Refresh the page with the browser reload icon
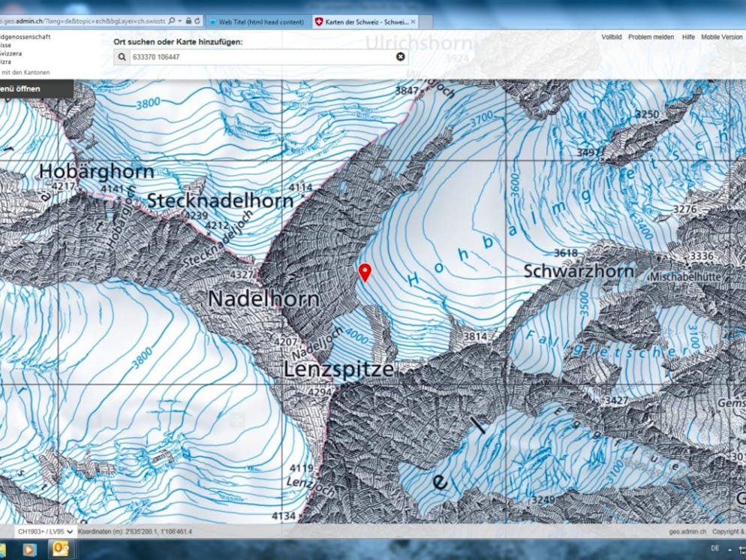746x560 pixels. point(197,21)
